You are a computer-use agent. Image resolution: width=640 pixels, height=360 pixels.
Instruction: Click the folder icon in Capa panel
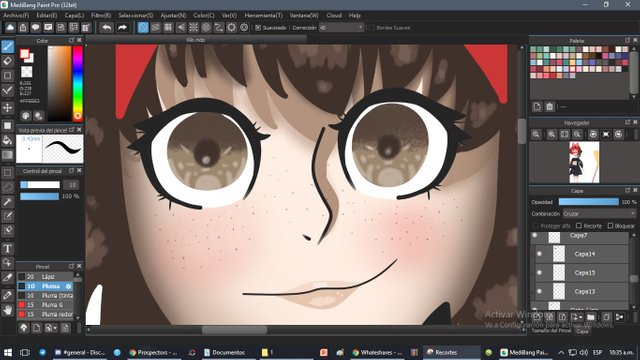click(x=591, y=317)
